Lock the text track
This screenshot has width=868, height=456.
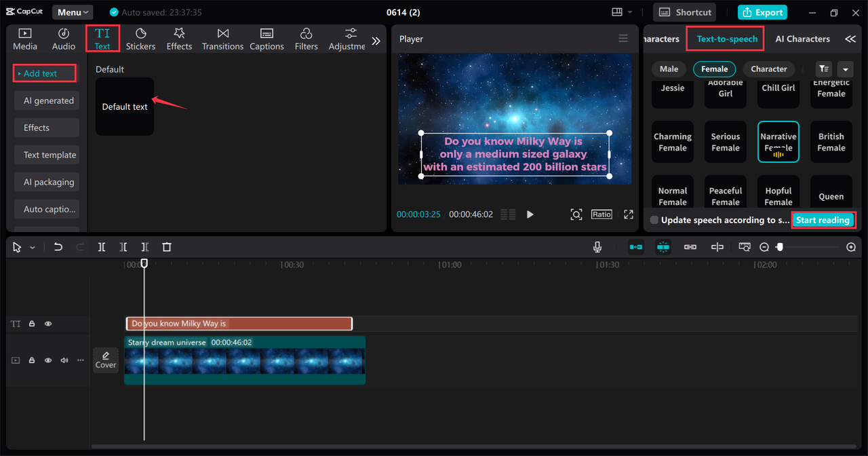click(32, 324)
